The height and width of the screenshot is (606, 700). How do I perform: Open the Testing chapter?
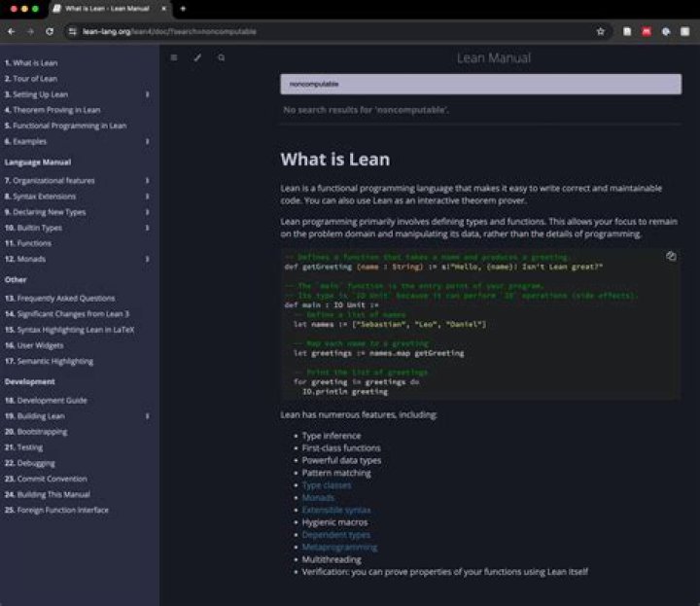(23, 447)
